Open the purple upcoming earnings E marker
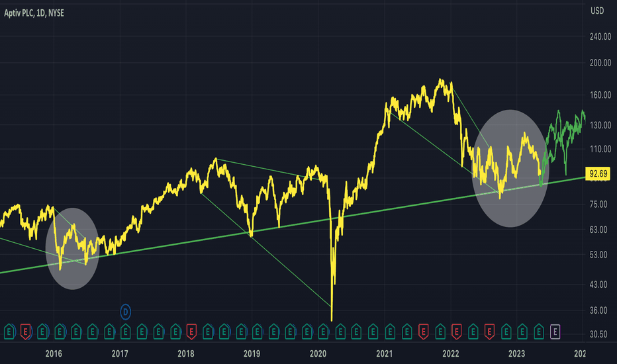 pyautogui.click(x=555, y=332)
